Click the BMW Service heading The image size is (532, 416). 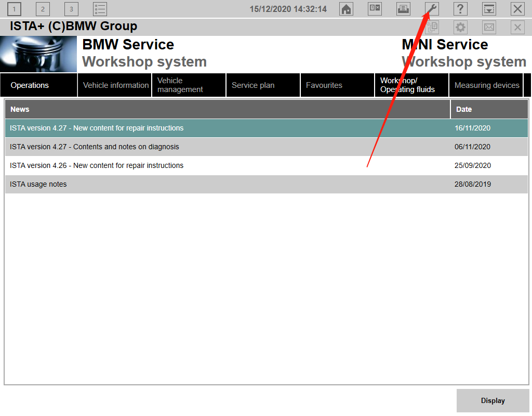point(128,45)
